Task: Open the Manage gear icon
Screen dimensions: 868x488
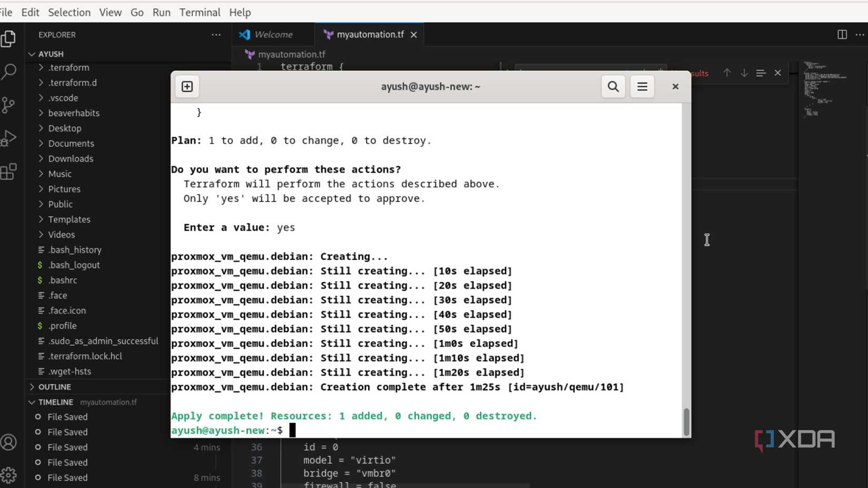Action: click(8, 475)
